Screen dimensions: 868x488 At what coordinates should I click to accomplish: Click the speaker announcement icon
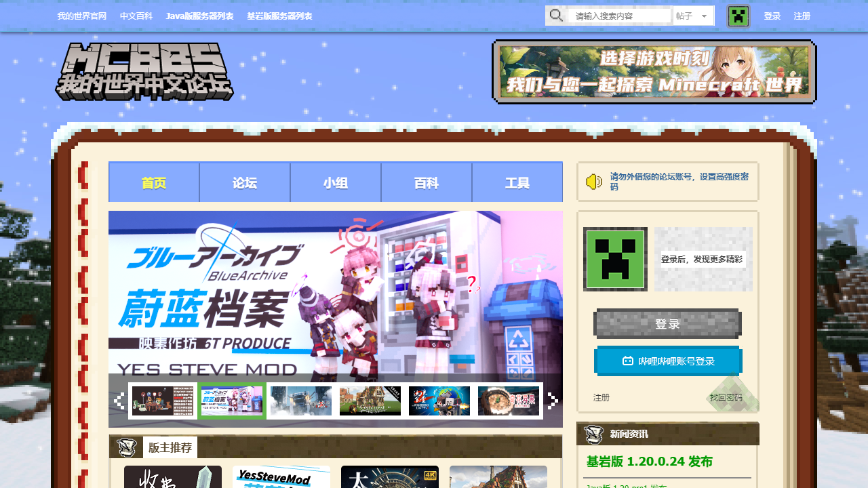point(594,182)
